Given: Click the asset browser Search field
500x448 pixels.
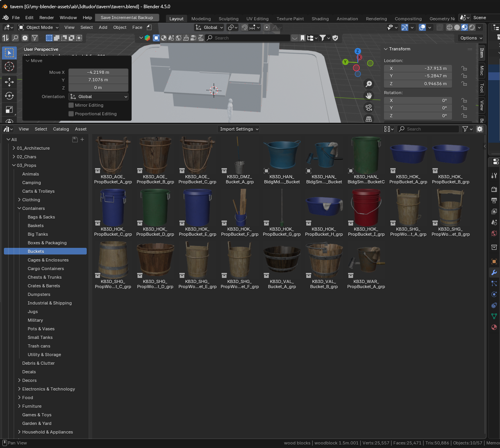Looking at the screenshot, I should [428, 129].
